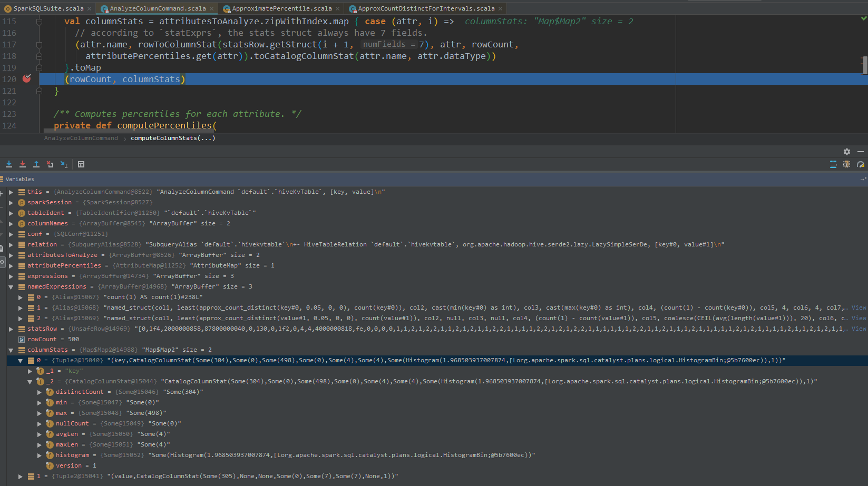Click the restore layout arrow in Variables header
Viewport: 868px width, 486px height.
point(863,180)
